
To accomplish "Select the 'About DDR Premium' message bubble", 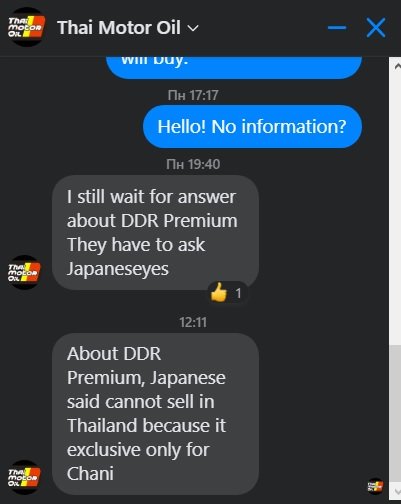I will coord(155,414).
